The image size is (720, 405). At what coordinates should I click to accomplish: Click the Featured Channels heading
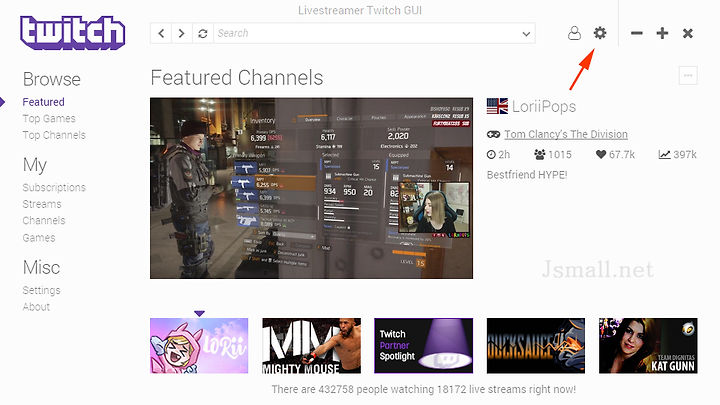pos(237,78)
